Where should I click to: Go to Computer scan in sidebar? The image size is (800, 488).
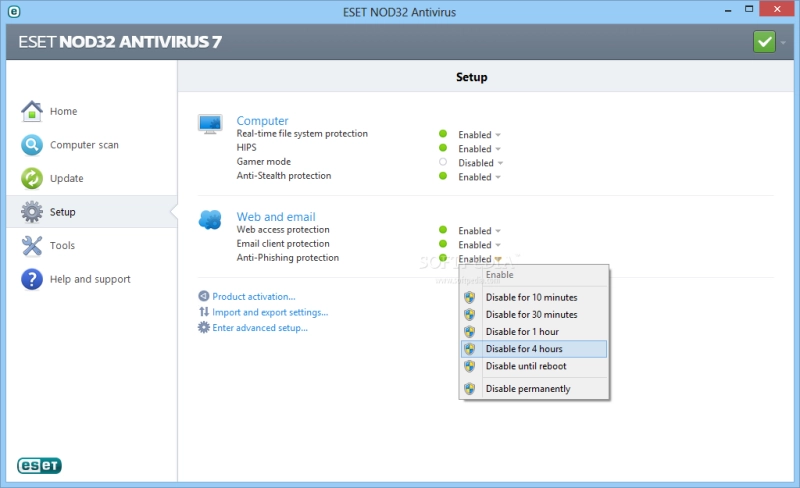92,145
